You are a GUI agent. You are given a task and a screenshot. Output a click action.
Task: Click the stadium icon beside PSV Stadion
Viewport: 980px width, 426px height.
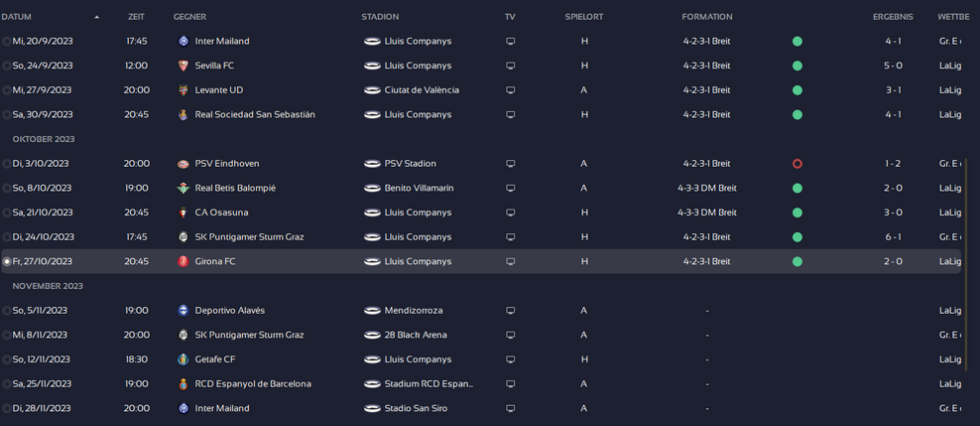coord(372,164)
